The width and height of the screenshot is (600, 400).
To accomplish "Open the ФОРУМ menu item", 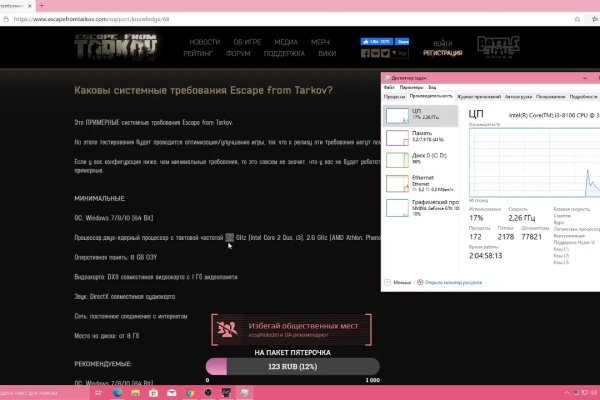I will click(x=238, y=54).
